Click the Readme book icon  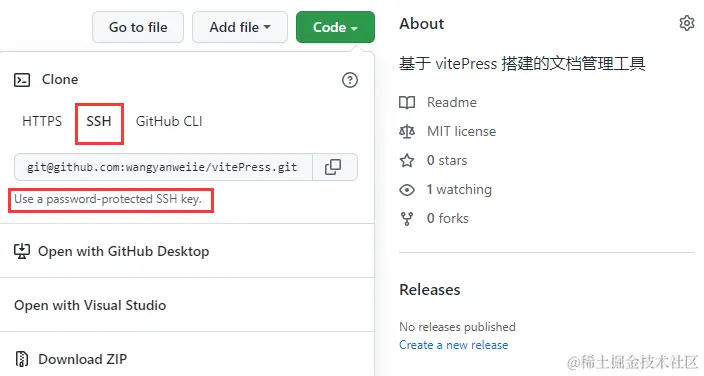pos(407,103)
